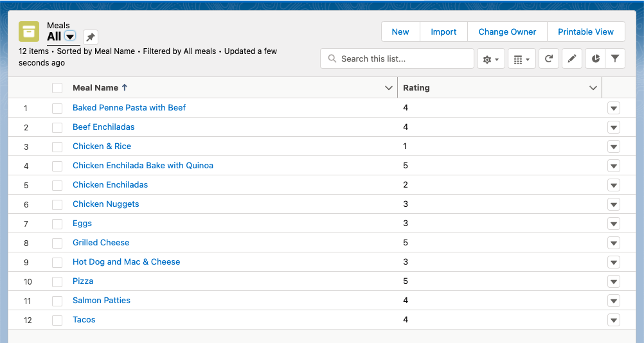Pin the All list view
644x343 pixels.
pos(91,37)
